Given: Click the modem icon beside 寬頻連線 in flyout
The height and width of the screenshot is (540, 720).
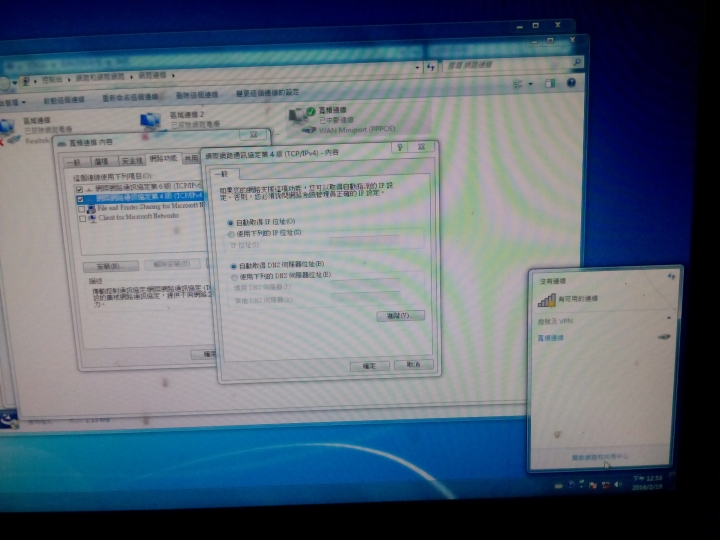Looking at the screenshot, I should pyautogui.click(x=664, y=337).
